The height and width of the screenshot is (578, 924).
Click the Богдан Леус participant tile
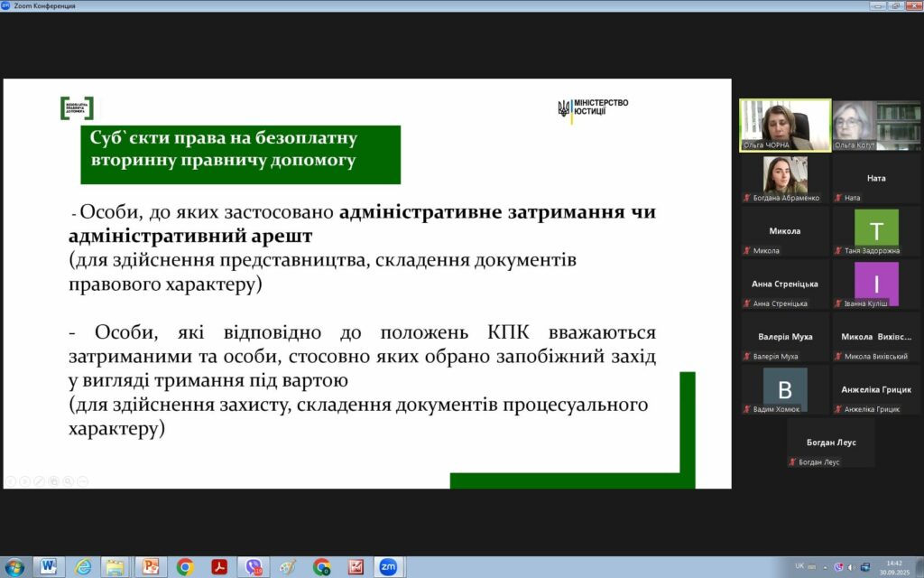point(830,443)
